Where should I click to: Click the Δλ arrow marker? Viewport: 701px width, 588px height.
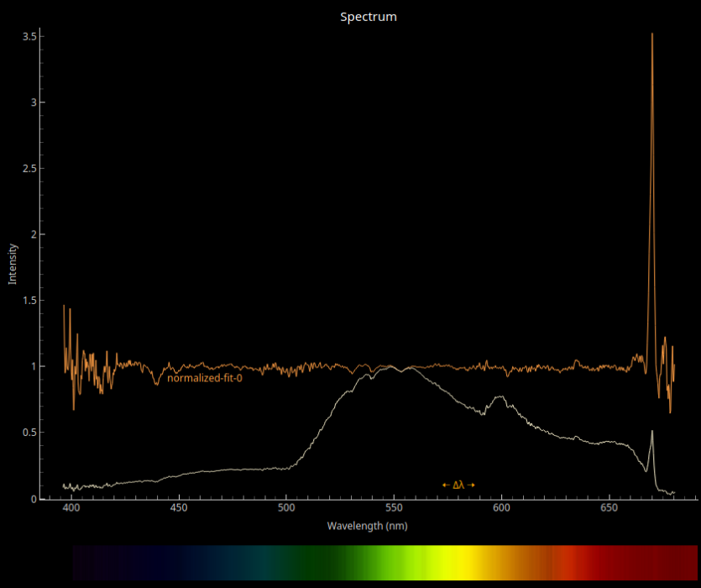click(458, 485)
